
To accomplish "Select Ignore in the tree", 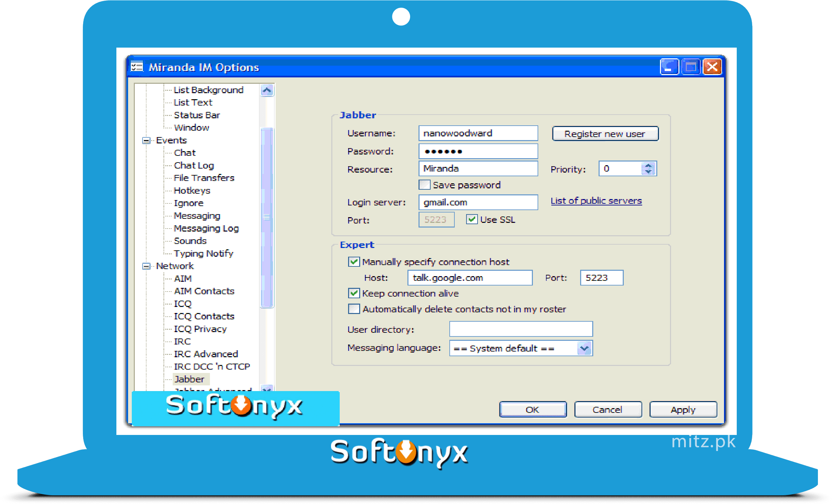I will tap(188, 203).
